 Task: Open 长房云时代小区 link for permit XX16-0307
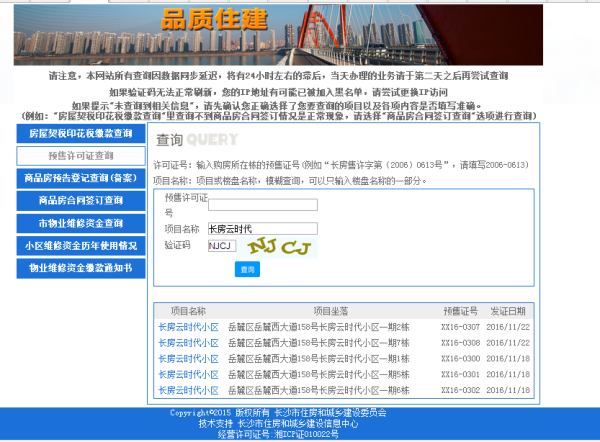tap(188, 327)
